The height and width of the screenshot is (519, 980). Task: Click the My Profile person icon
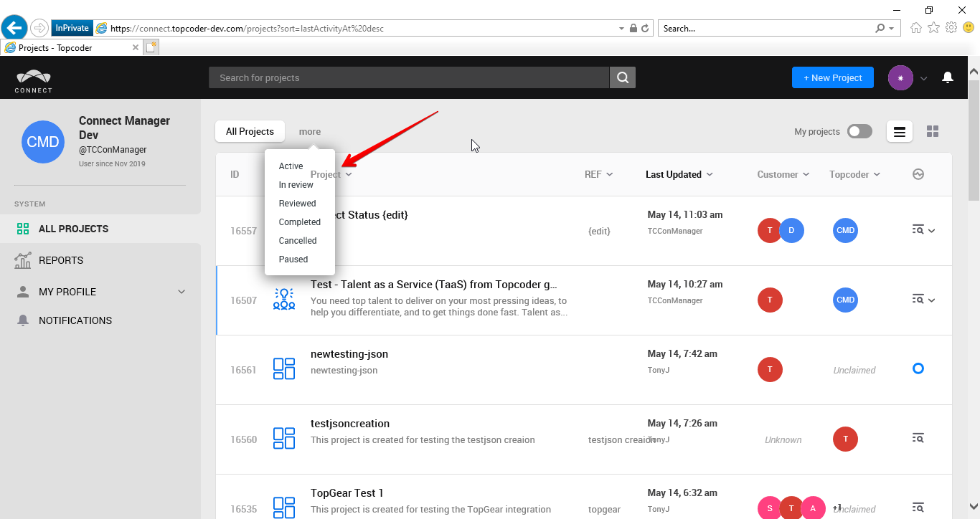[23, 292]
